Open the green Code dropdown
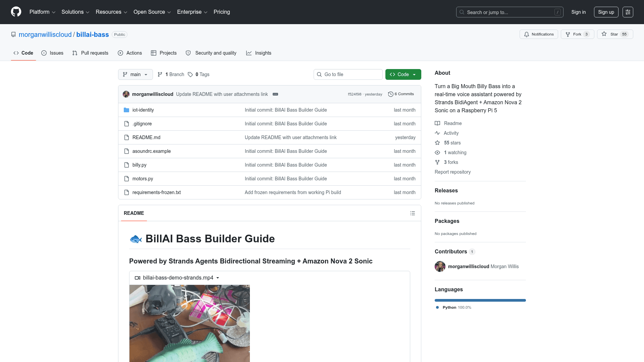Image resolution: width=644 pixels, height=362 pixels. [x=403, y=74]
